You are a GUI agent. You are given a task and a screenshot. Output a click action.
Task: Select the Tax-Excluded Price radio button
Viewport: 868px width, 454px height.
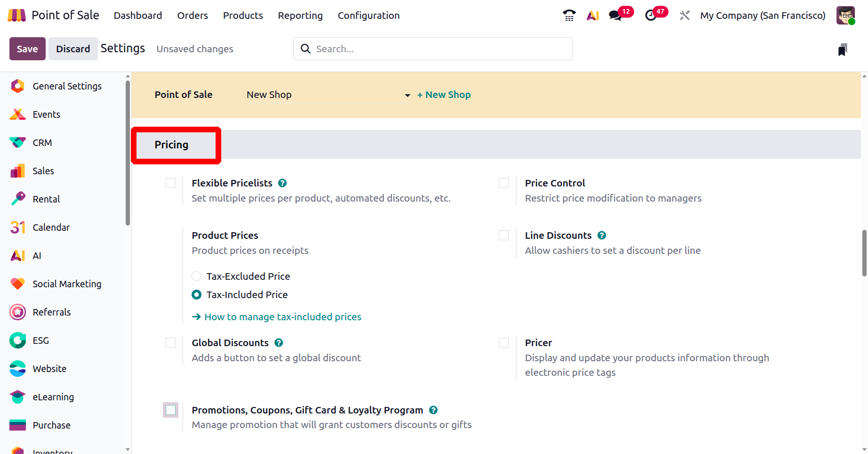coord(197,276)
